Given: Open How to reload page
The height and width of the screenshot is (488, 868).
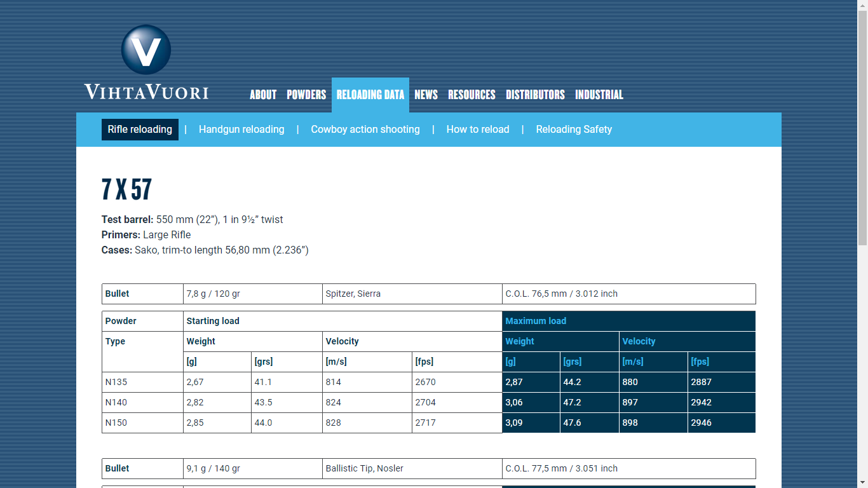Looking at the screenshot, I should pos(478,130).
